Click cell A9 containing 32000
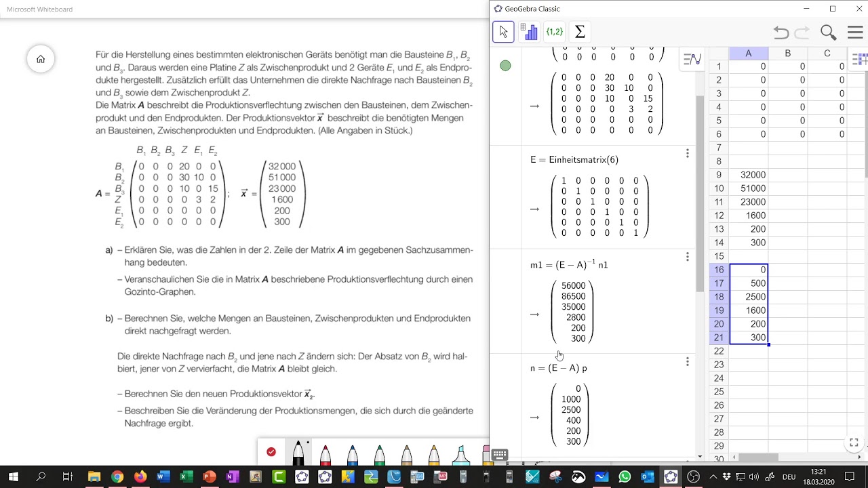Image resolution: width=868 pixels, height=488 pixels. (x=749, y=175)
